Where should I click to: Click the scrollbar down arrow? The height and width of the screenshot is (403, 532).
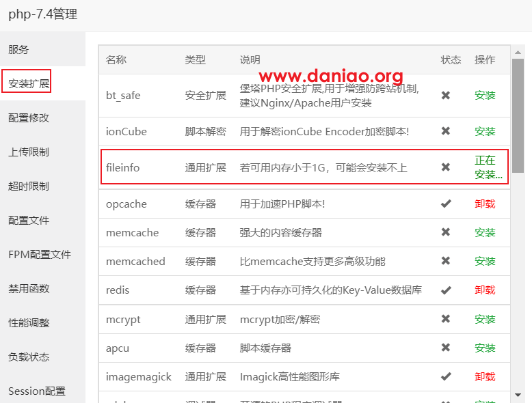tap(518, 395)
